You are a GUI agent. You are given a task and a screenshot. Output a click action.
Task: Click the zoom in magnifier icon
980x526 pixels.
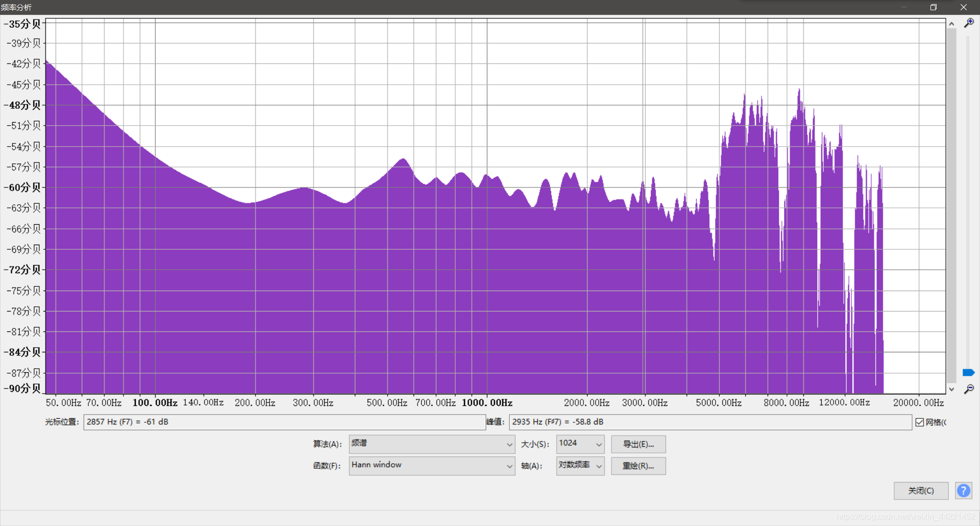pos(968,23)
